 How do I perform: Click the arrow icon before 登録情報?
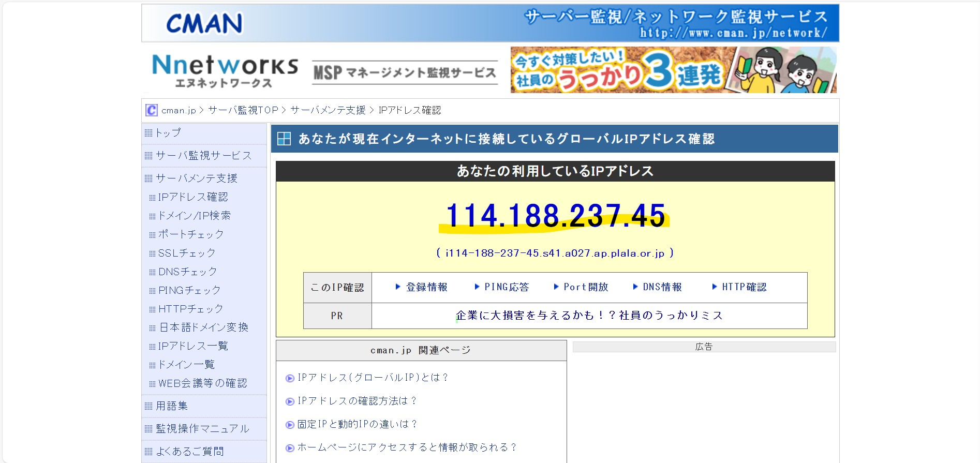click(x=398, y=287)
